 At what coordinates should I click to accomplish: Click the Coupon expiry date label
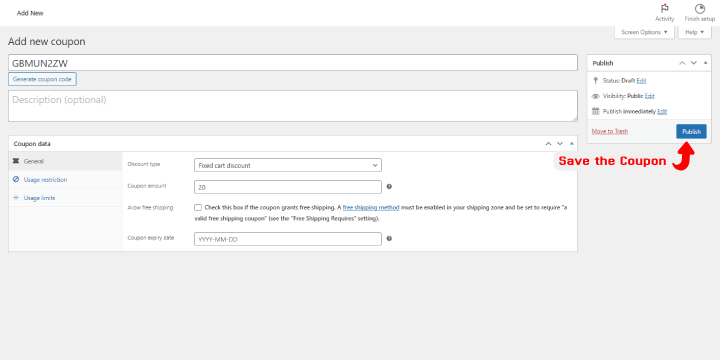click(x=151, y=238)
